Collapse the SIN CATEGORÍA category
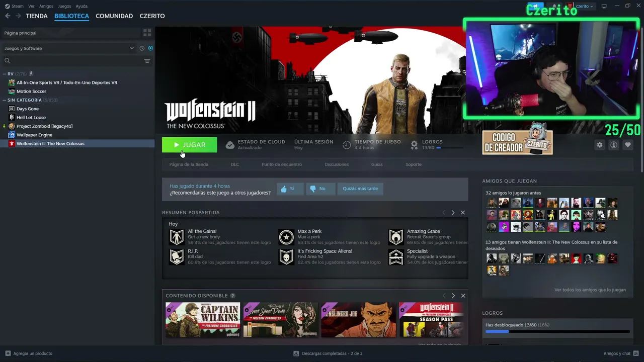Screen dimensions: 644x362 tap(5, 100)
